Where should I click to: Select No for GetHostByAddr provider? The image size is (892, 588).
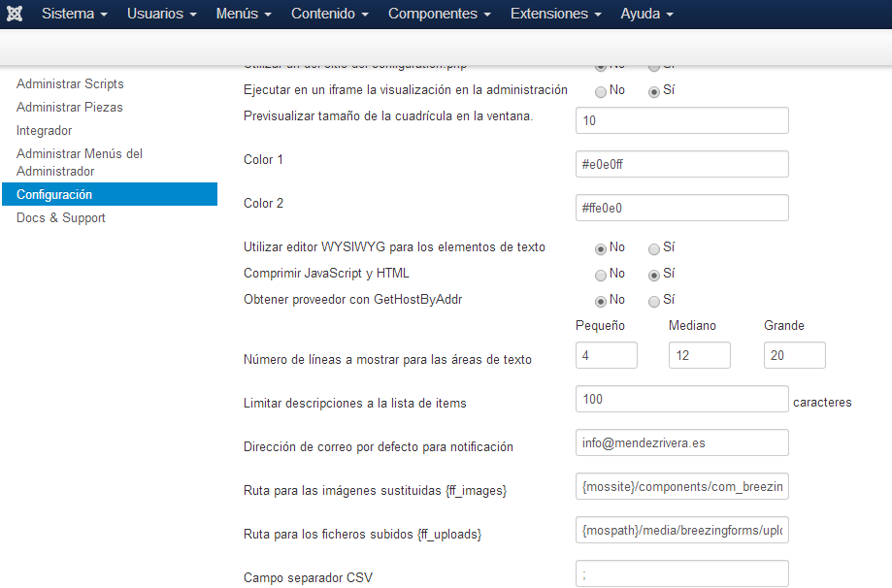600,301
